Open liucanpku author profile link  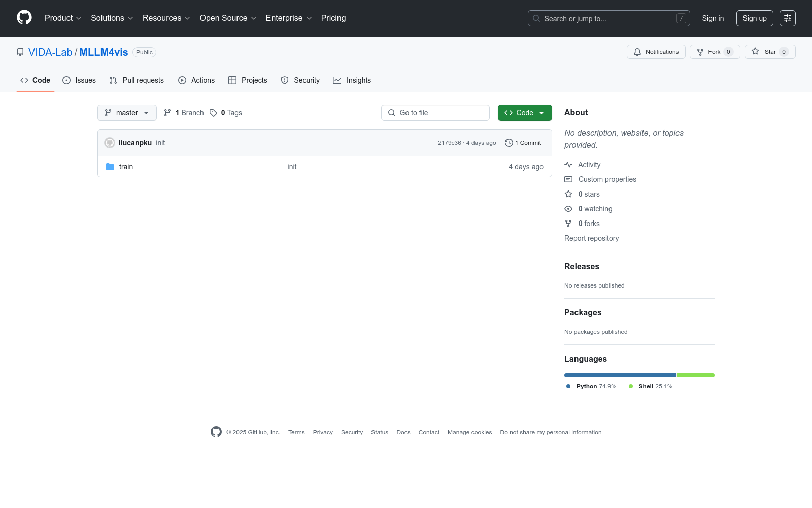(135, 143)
